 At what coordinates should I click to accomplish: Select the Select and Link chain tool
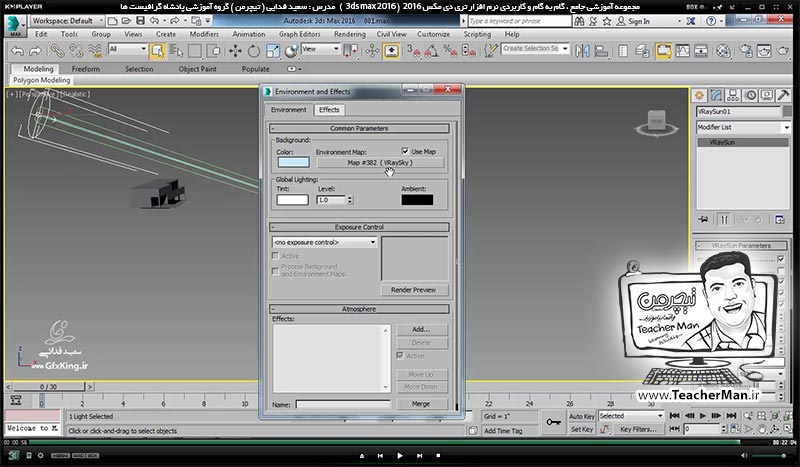57,51
